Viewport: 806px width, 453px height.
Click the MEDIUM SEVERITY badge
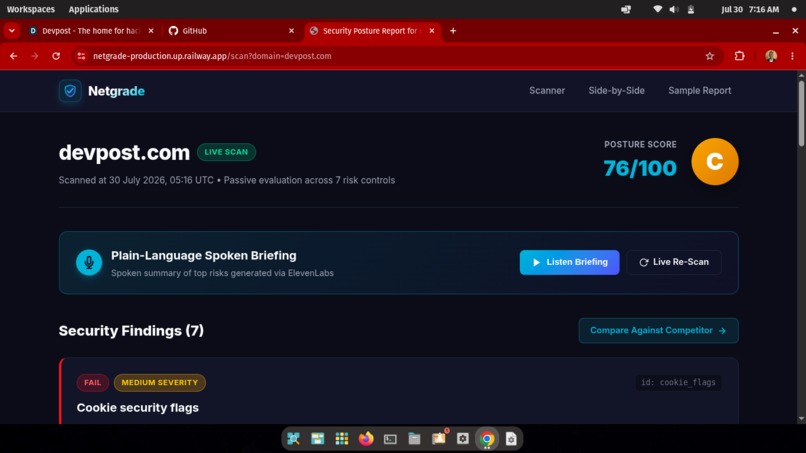(x=160, y=383)
